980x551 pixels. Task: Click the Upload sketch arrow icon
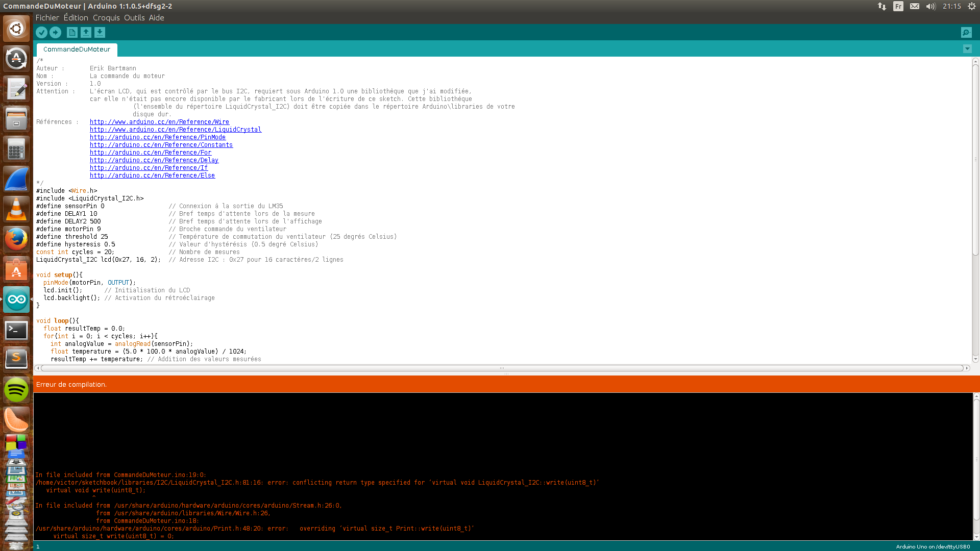click(x=55, y=33)
